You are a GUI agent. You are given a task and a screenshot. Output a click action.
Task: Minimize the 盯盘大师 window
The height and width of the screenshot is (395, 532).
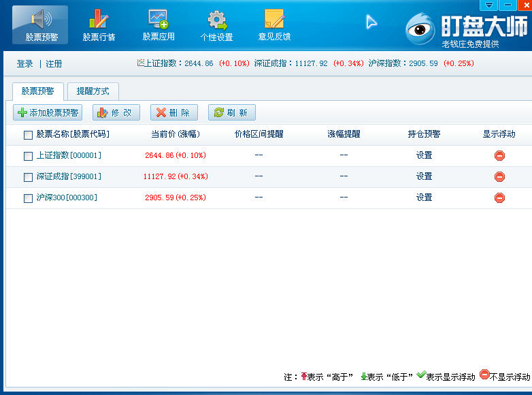tap(508, 5)
